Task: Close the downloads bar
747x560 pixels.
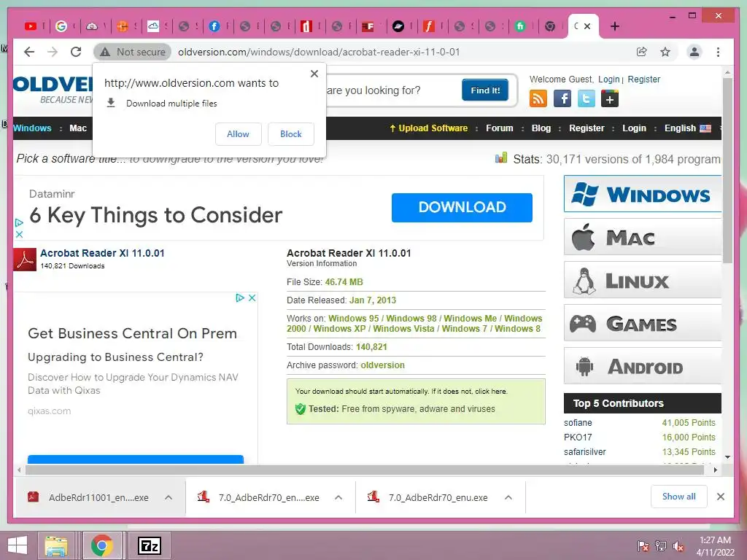Action: [x=721, y=497]
